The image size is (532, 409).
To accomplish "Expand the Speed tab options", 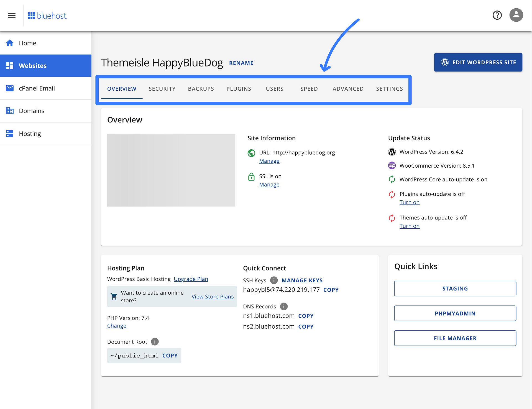I will tap(309, 88).
